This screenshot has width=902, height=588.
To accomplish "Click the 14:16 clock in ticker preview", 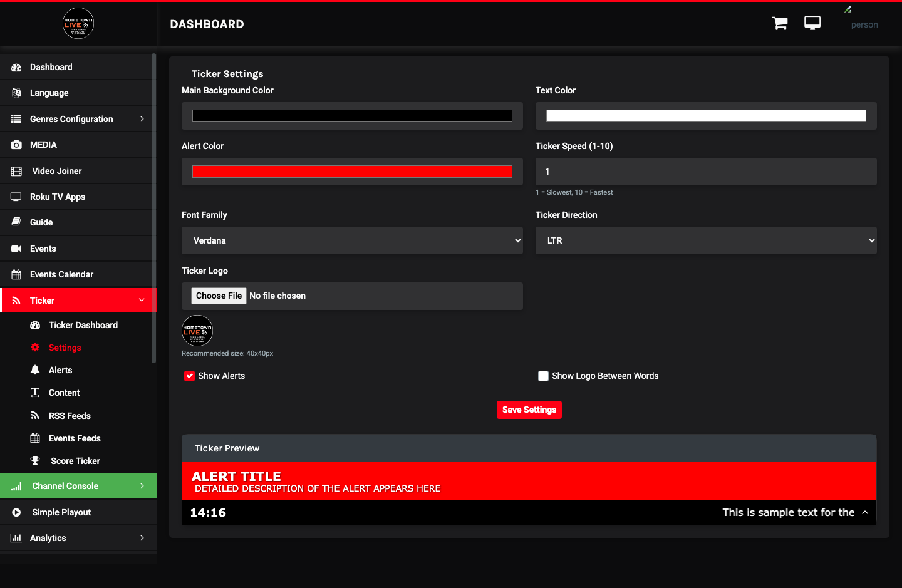I will click(x=208, y=512).
